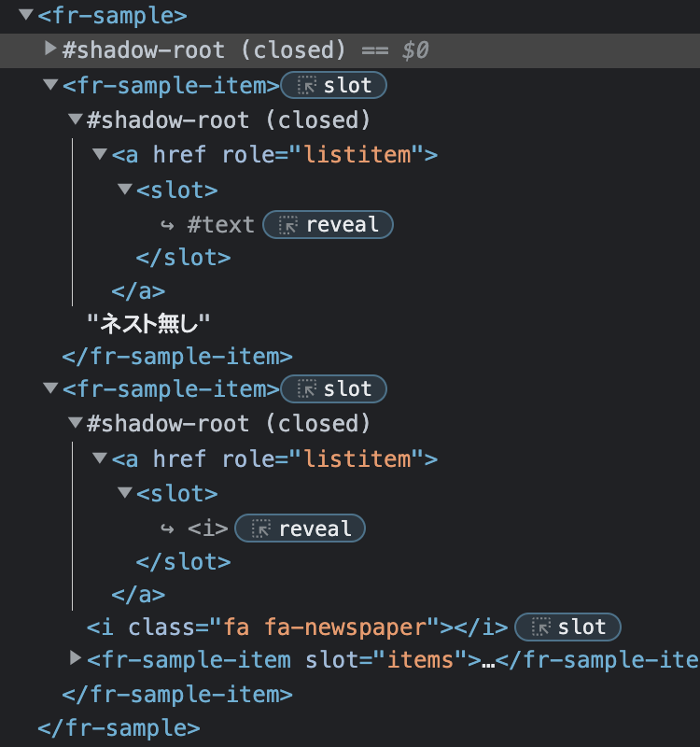Collapse the first slot element
700x747 pixels.
tap(125, 190)
